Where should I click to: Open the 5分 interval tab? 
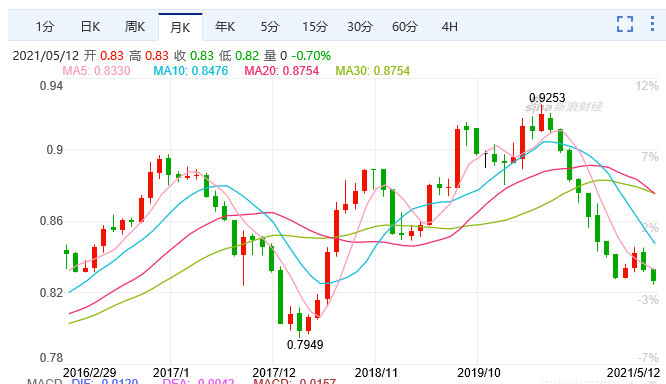coord(270,27)
